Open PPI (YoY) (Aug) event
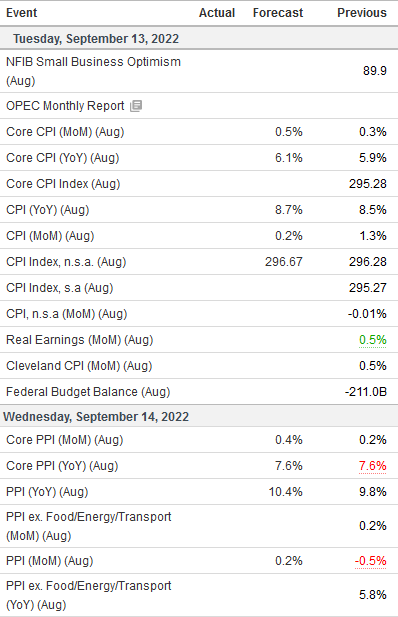This screenshot has height=617, width=398. [x=47, y=491]
